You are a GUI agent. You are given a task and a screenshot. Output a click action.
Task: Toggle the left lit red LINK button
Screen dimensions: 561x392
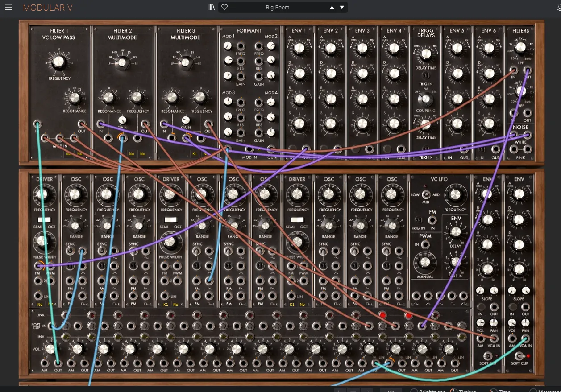(382, 315)
